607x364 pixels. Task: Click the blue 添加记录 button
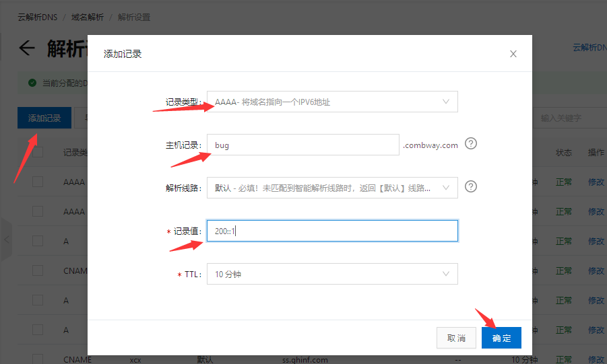(44, 118)
